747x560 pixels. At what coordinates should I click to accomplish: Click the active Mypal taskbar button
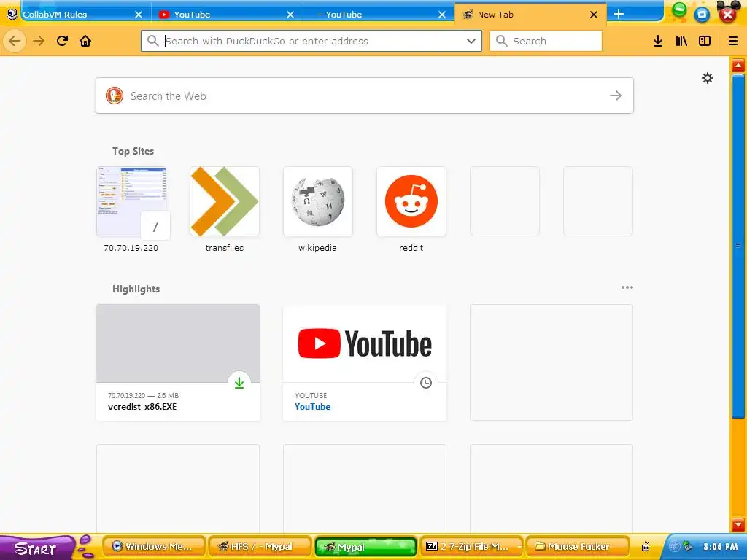(365, 547)
